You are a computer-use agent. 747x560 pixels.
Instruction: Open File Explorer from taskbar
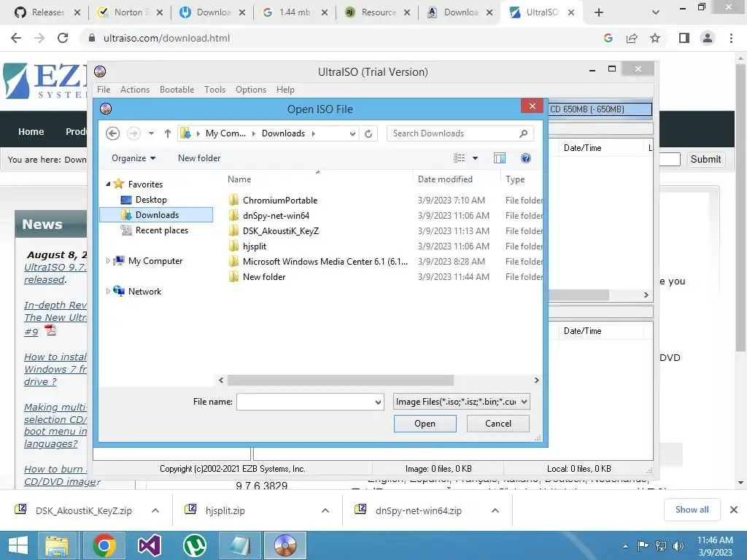click(57, 545)
